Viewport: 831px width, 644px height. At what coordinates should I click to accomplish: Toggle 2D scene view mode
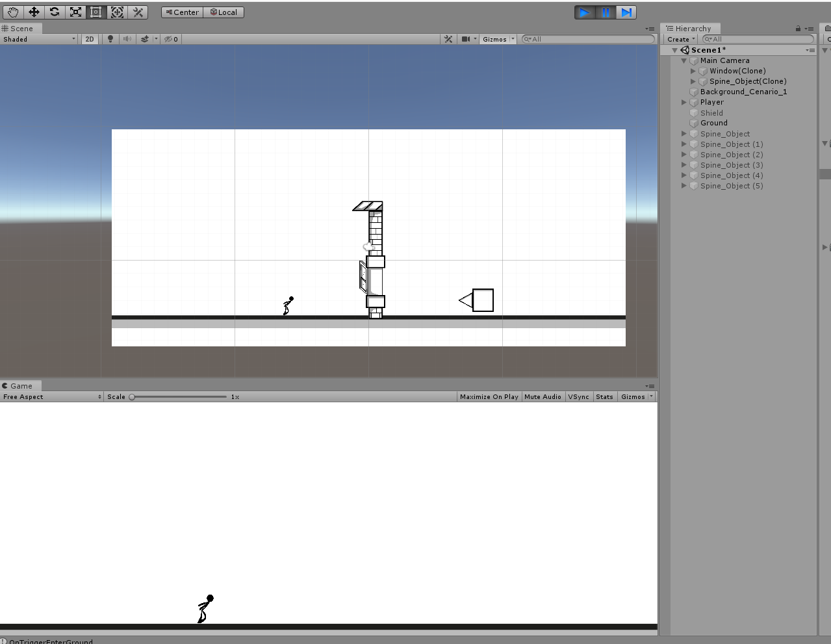click(x=90, y=39)
